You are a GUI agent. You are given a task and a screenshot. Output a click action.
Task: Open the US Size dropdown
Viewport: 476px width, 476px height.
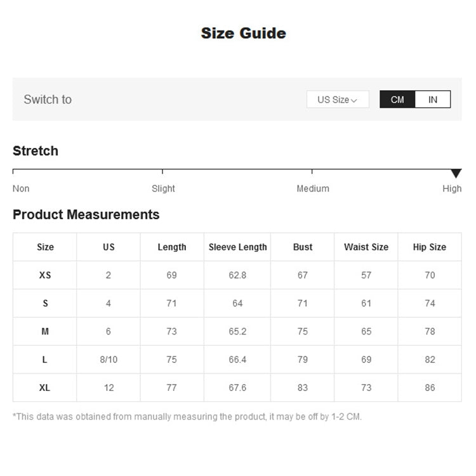[x=337, y=100]
